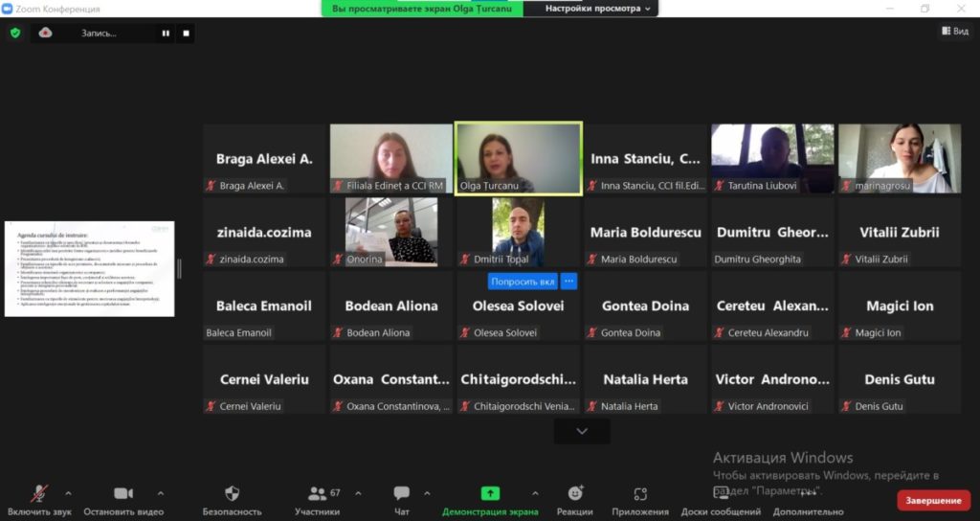
Task: End meeting with Завершение button
Action: pyautogui.click(x=933, y=500)
